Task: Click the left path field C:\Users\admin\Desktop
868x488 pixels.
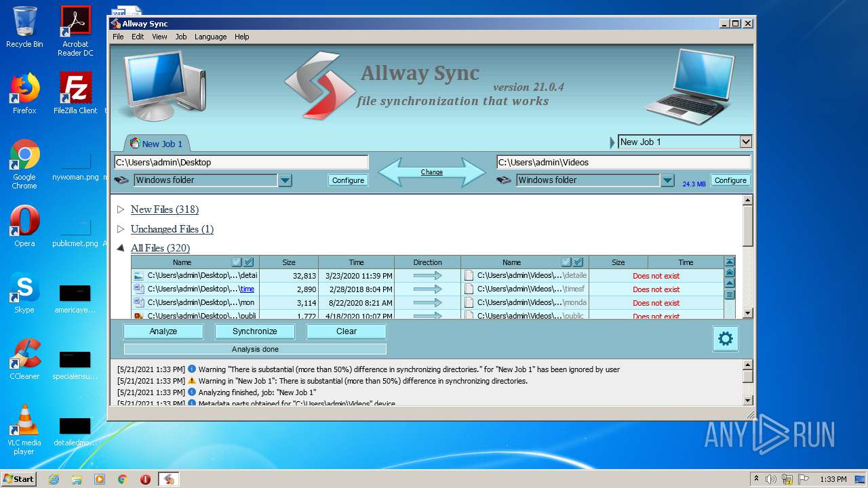Action: pos(241,162)
